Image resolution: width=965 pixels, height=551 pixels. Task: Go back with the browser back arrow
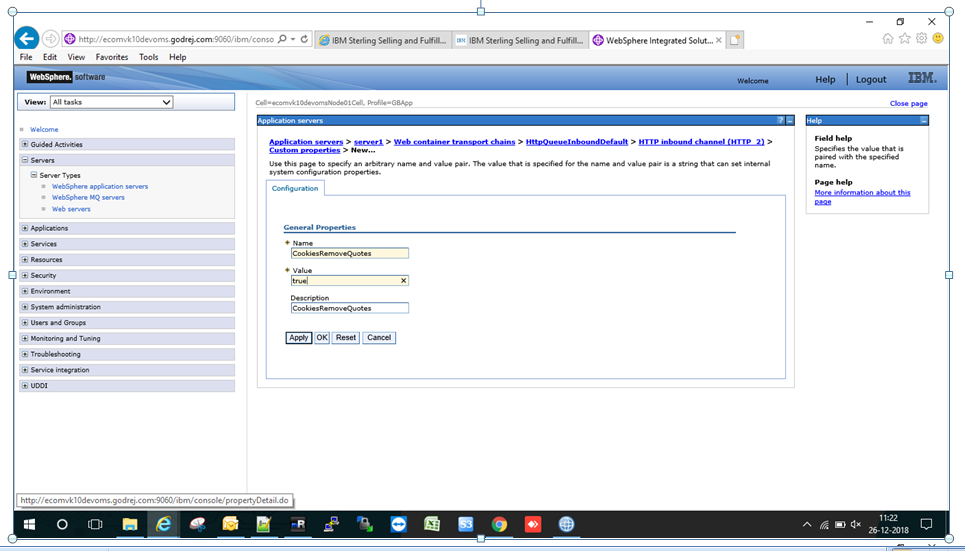point(26,38)
